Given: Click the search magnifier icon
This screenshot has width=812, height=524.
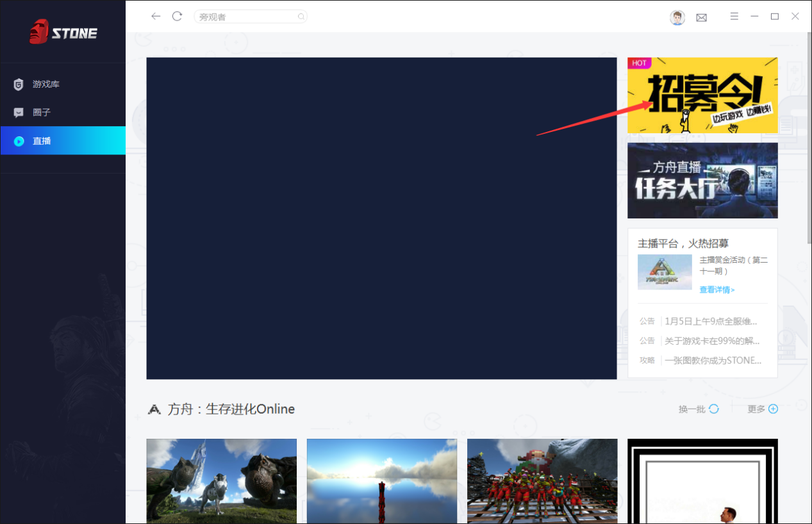Looking at the screenshot, I should point(301,17).
